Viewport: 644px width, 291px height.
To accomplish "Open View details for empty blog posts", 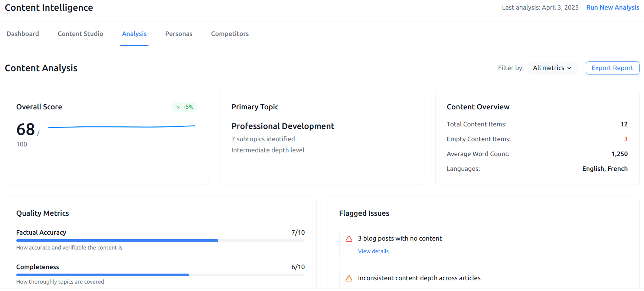I will (373, 251).
